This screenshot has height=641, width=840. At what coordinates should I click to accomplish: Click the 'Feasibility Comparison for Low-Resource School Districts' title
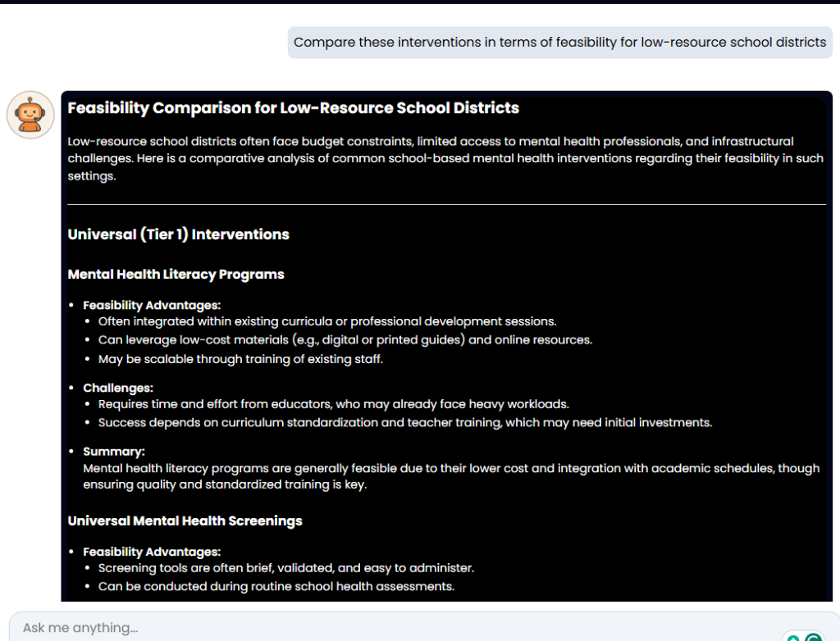[293, 108]
